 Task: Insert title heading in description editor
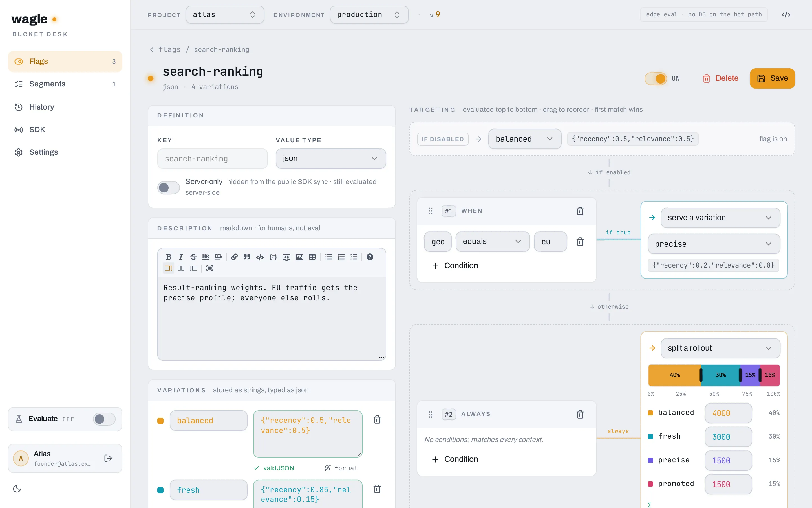pos(218,257)
